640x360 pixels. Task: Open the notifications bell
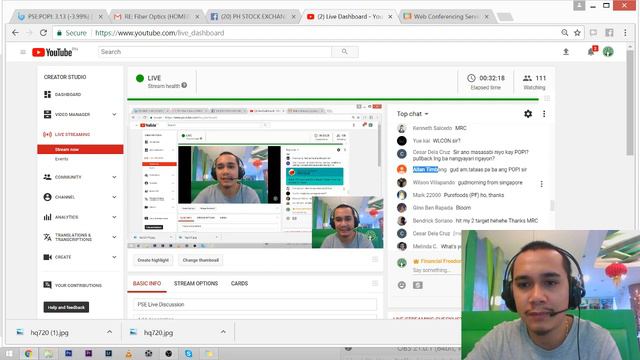pos(591,52)
